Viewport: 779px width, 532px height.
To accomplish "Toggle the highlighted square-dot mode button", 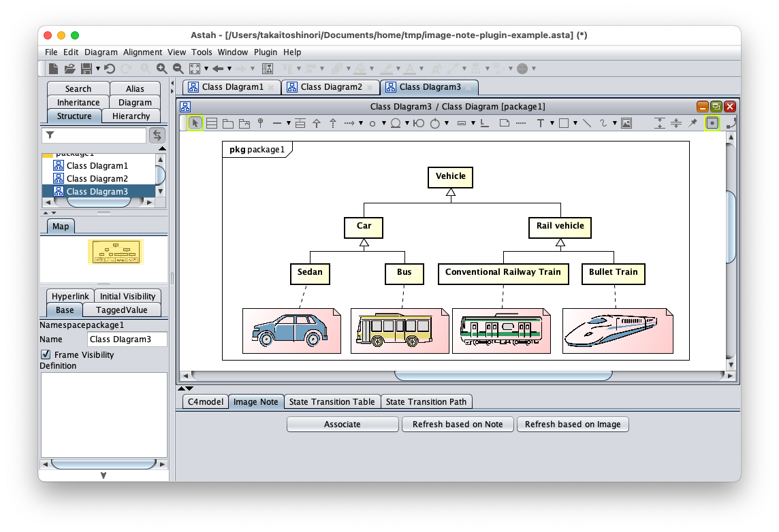I will pyautogui.click(x=712, y=123).
